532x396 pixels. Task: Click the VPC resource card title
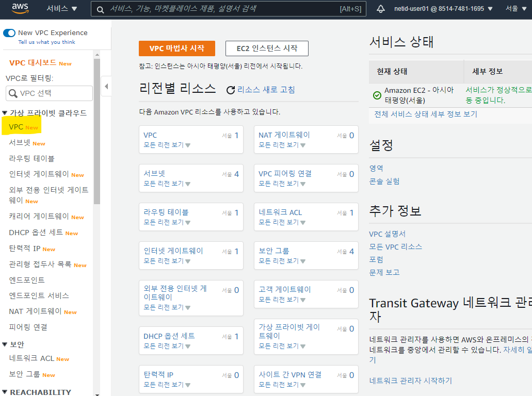(x=150, y=135)
